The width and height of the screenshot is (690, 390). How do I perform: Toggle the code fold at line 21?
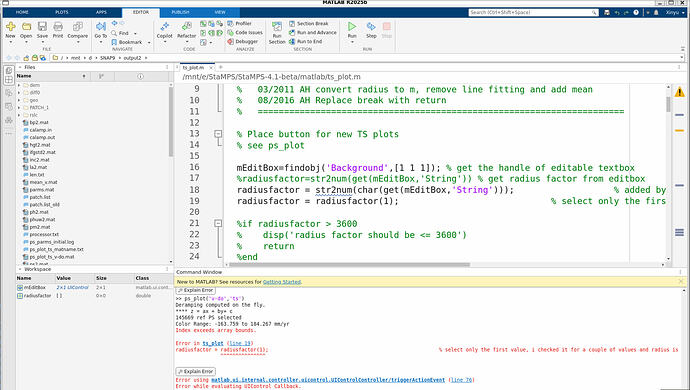coord(218,224)
